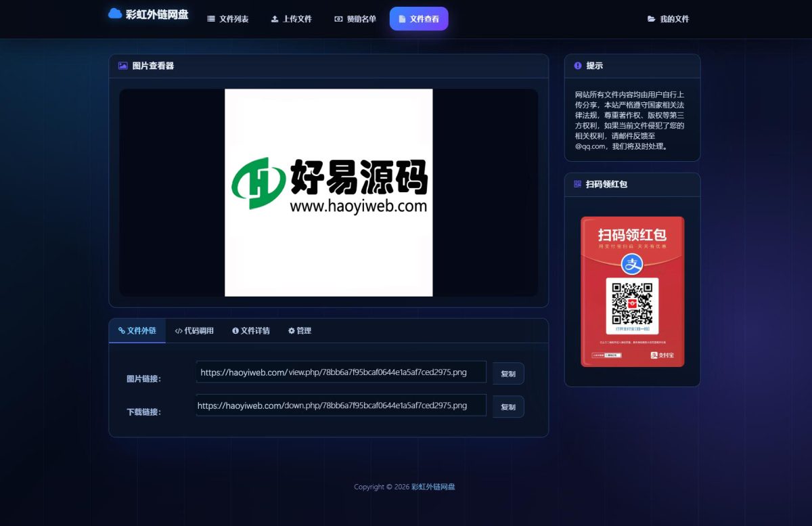Image resolution: width=812 pixels, height=526 pixels.
Task: Click the money icon beside 赞助名单
Action: click(x=338, y=19)
